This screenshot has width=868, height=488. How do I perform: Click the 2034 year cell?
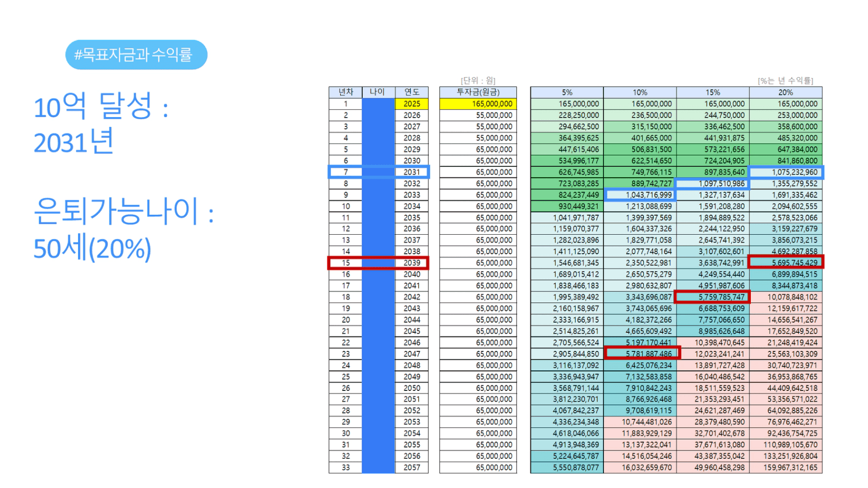click(x=412, y=206)
